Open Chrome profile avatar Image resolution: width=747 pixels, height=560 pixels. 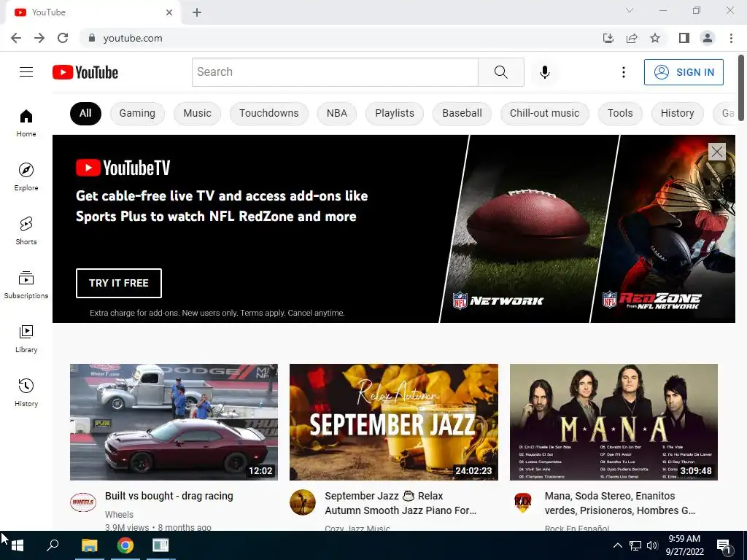point(708,38)
